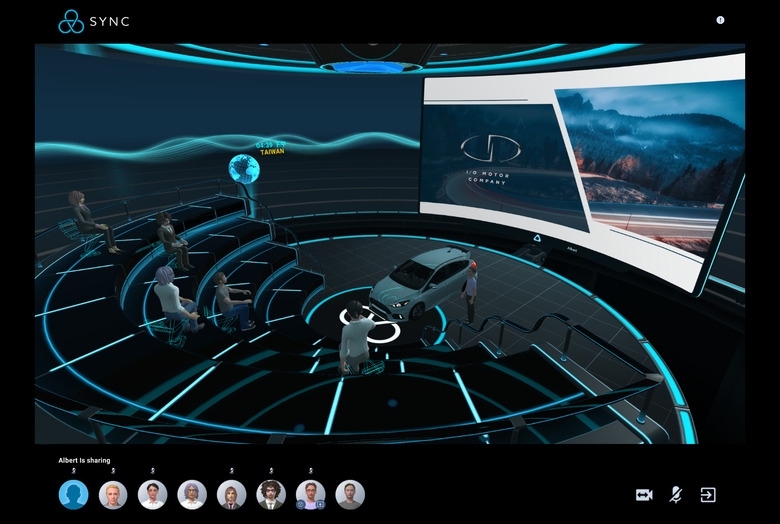Select the blue silhouette participant avatar
780x524 pixels.
click(x=73, y=494)
